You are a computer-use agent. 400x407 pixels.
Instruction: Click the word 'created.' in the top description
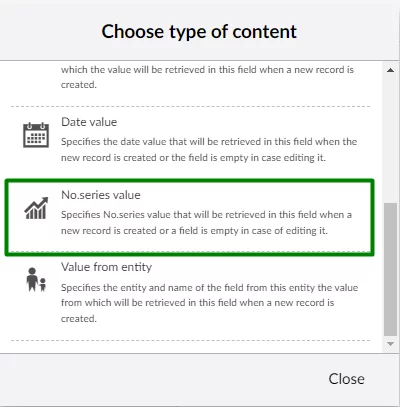[79, 85]
